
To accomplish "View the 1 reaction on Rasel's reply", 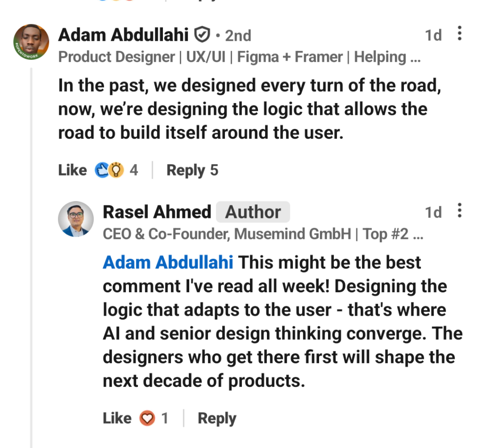I will click(165, 418).
